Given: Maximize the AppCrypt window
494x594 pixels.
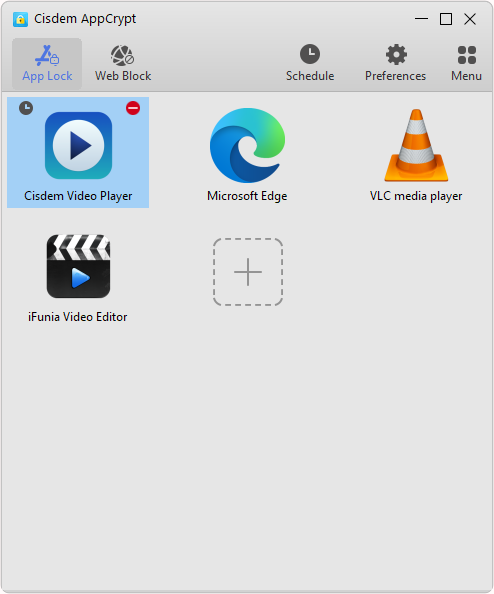Looking at the screenshot, I should pyautogui.click(x=446, y=19).
